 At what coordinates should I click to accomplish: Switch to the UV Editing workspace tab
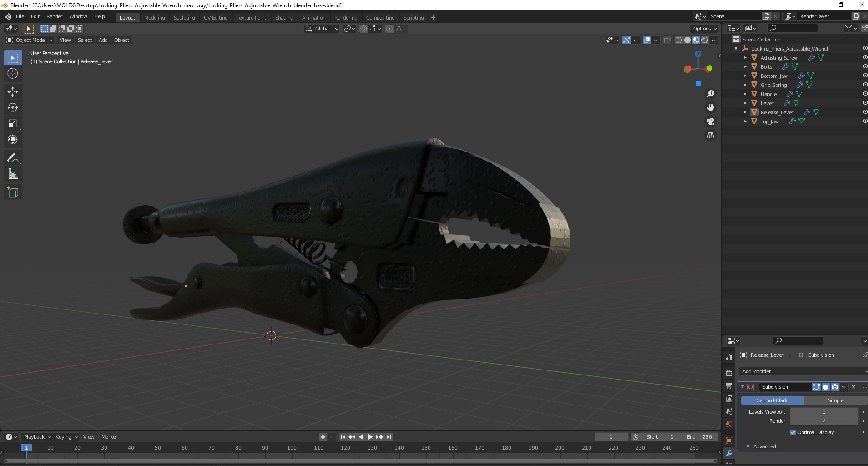(216, 18)
